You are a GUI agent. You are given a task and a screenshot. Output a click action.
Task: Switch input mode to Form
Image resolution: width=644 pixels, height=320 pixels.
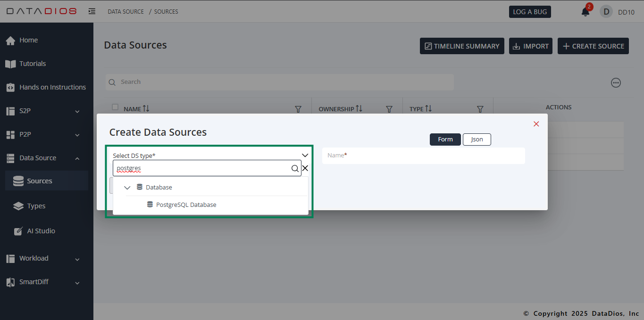445,139
